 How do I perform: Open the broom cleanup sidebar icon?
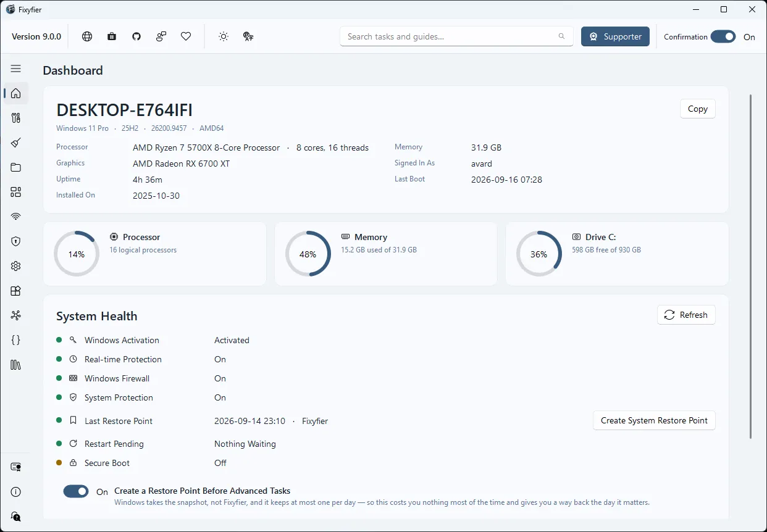click(x=16, y=143)
